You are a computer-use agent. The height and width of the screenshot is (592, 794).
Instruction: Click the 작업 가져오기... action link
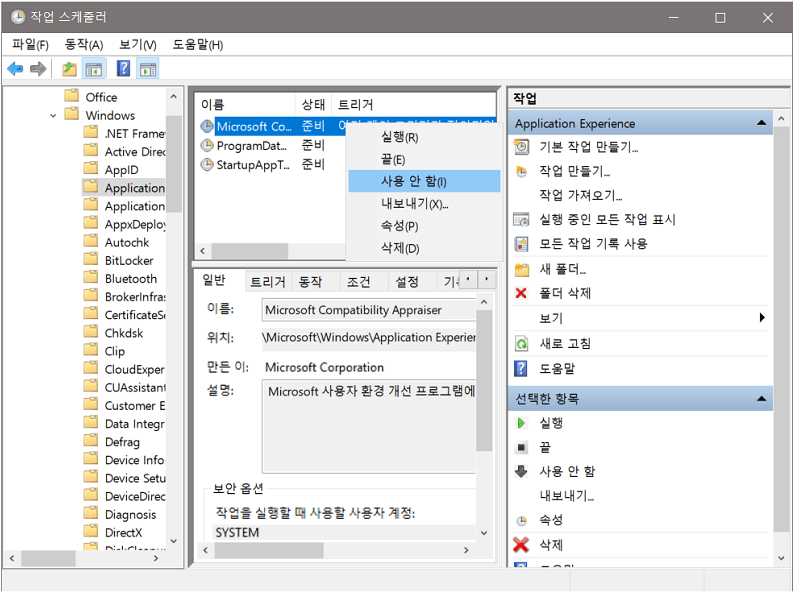(x=580, y=195)
